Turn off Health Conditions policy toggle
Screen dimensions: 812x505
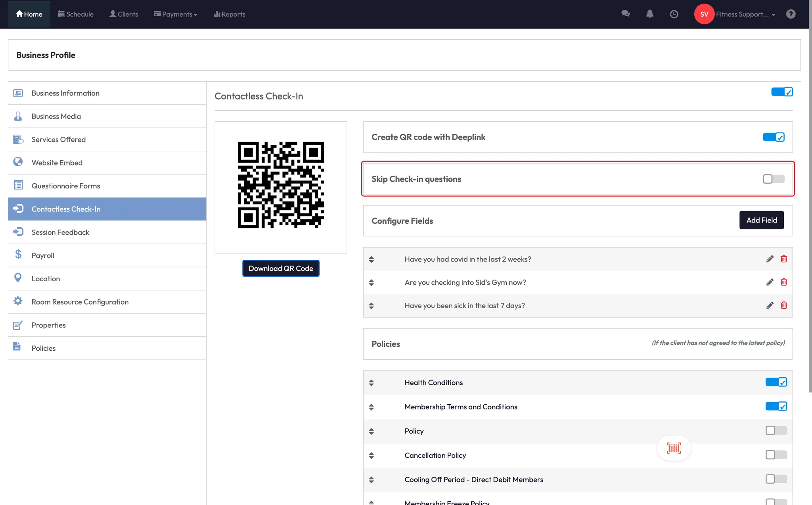pyautogui.click(x=776, y=382)
